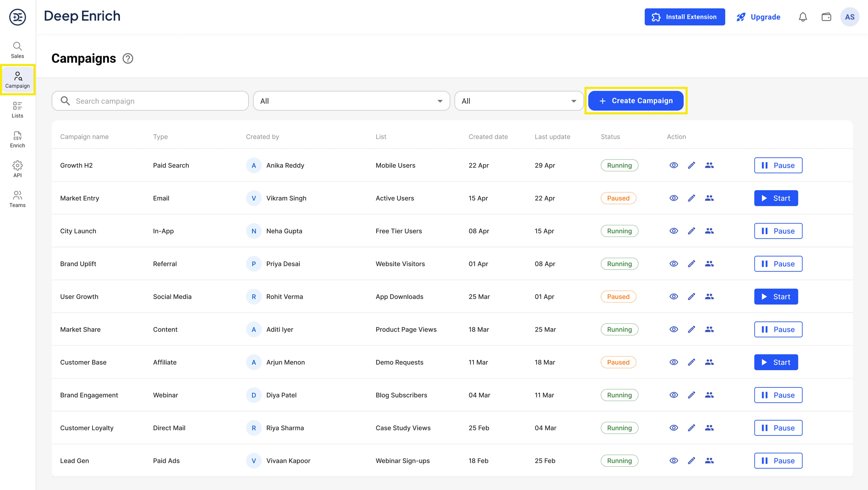The height and width of the screenshot is (490, 868).
Task: Open members of Market Share campaign
Action: click(709, 329)
